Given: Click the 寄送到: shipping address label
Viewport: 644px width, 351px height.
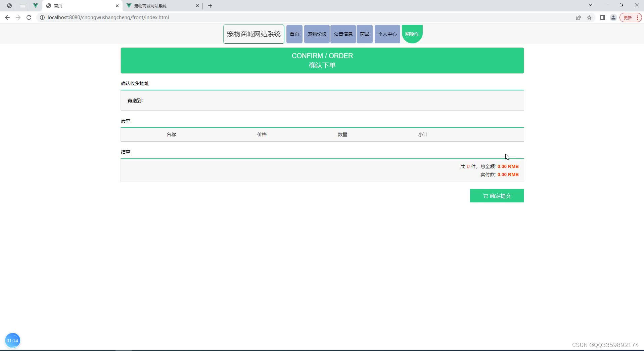Looking at the screenshot, I should [x=136, y=101].
